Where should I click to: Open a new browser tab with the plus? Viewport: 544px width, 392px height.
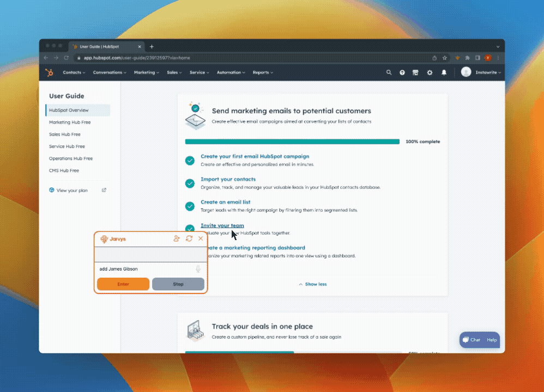click(152, 46)
